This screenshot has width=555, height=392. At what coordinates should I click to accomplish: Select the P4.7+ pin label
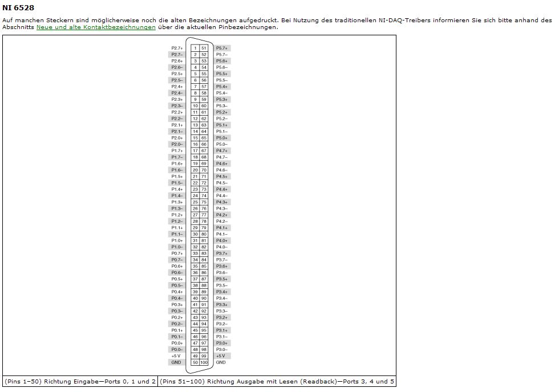[222, 150]
